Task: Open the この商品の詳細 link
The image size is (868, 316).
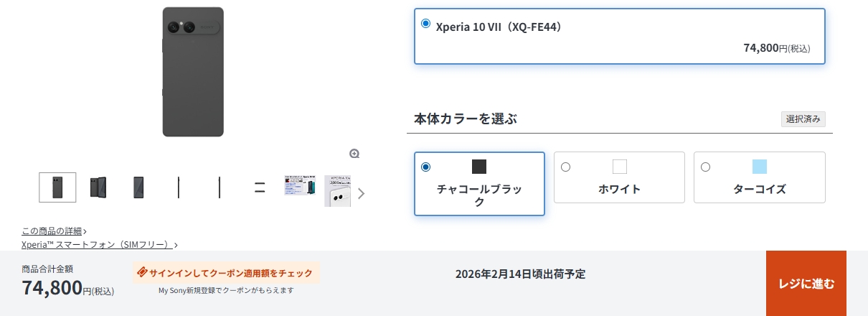Action: pos(52,231)
